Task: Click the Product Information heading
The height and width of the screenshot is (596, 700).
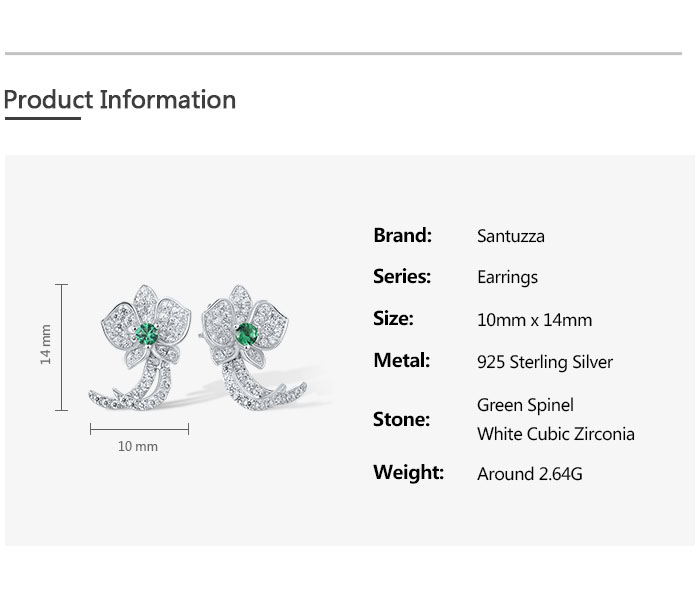Action: pyautogui.click(x=120, y=100)
